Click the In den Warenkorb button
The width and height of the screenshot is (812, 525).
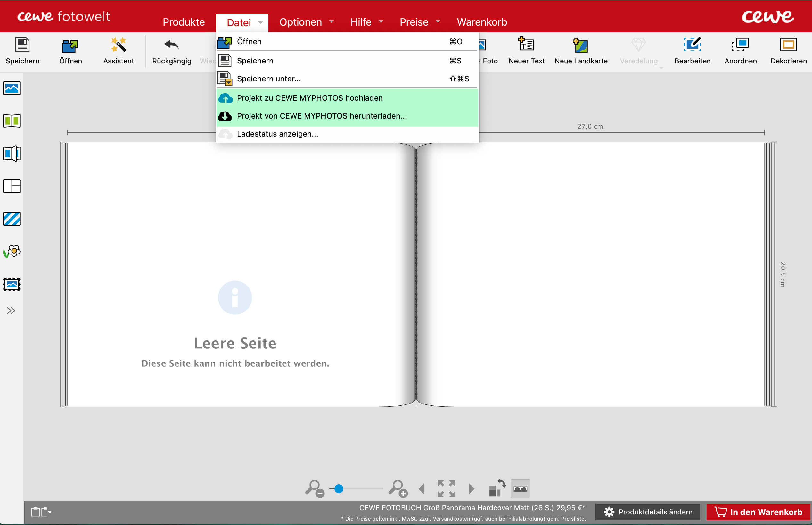click(758, 512)
